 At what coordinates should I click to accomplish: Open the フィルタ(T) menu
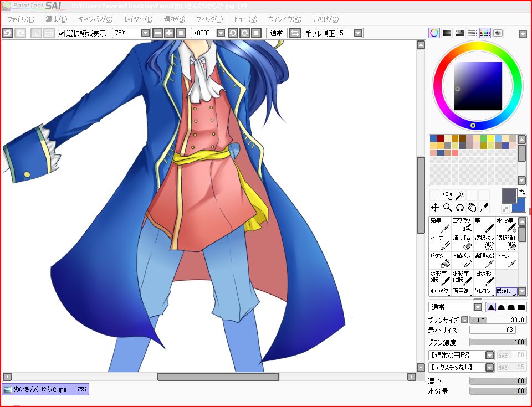tap(209, 19)
